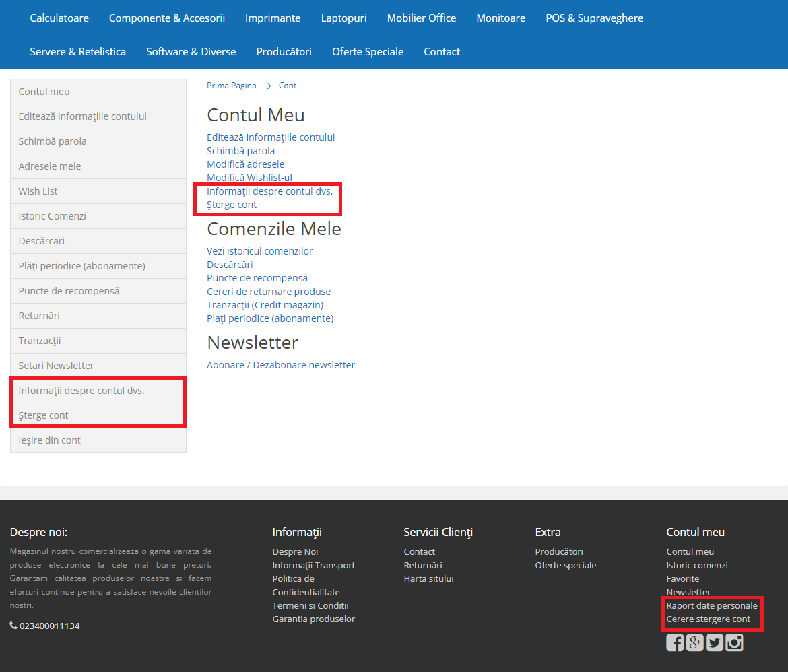The height and width of the screenshot is (672, 788).
Task: Open Oferte Speciale in top navigation
Action: [x=368, y=52]
